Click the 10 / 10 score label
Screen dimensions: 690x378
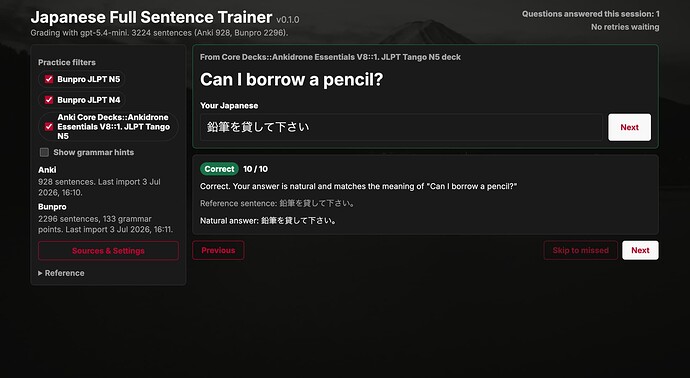pos(255,169)
